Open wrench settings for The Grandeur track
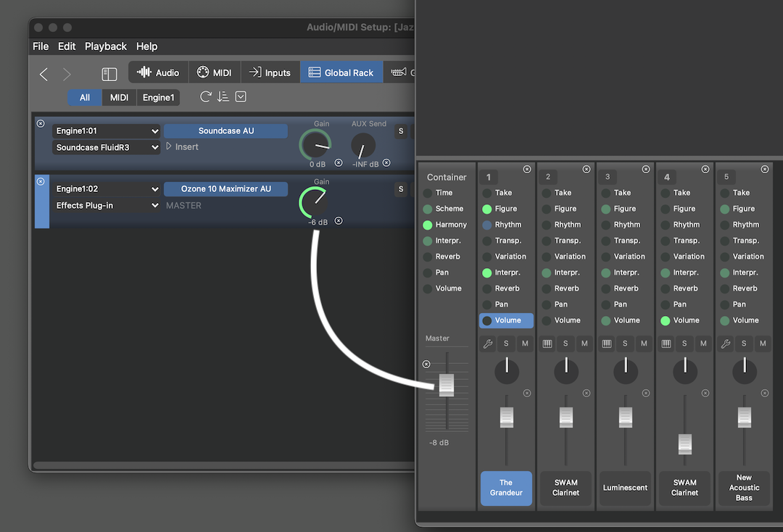Image resolution: width=783 pixels, height=532 pixels. pos(488,344)
